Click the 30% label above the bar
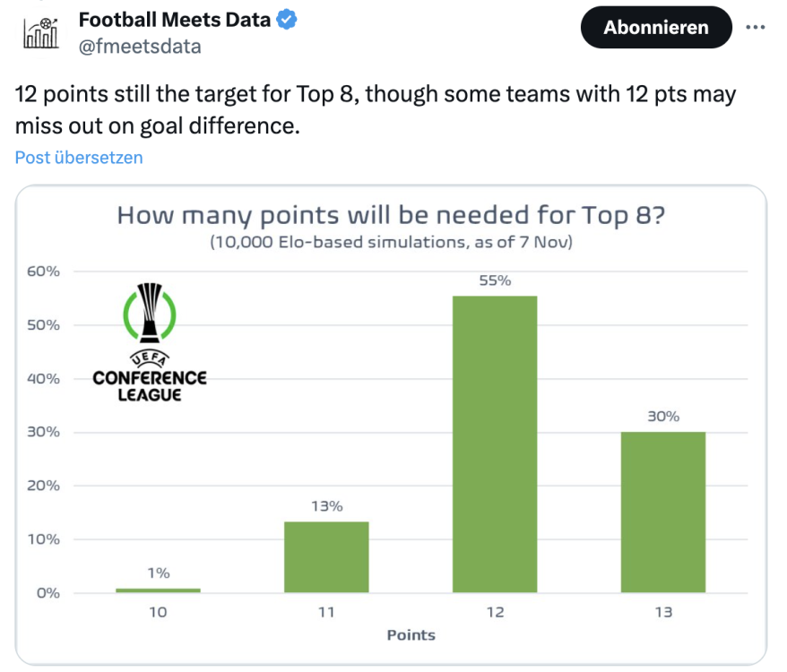 (663, 416)
